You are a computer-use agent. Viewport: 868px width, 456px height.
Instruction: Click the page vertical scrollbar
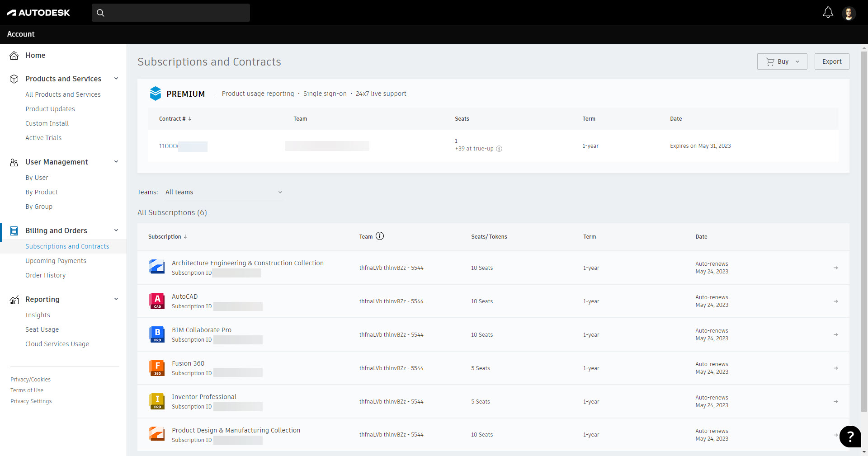pos(864,230)
